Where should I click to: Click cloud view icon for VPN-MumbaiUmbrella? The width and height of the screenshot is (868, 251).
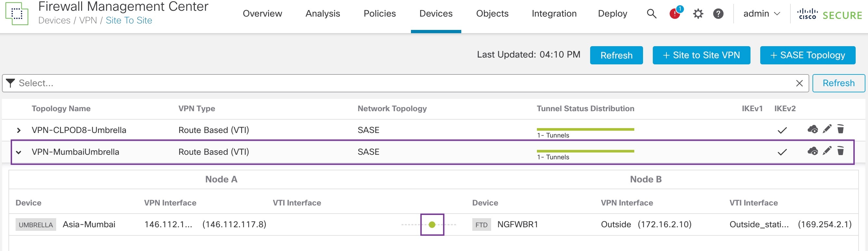812,151
